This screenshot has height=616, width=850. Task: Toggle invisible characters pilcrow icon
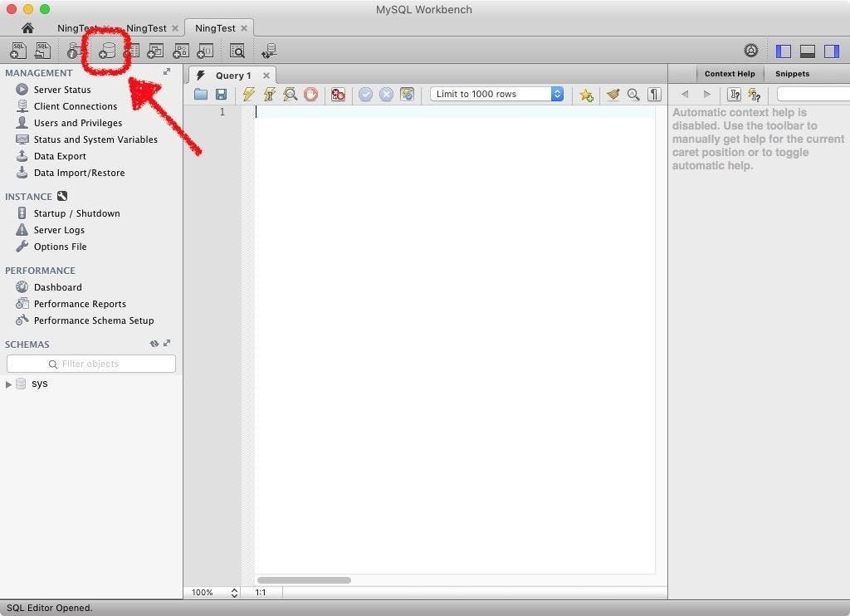[654, 94]
